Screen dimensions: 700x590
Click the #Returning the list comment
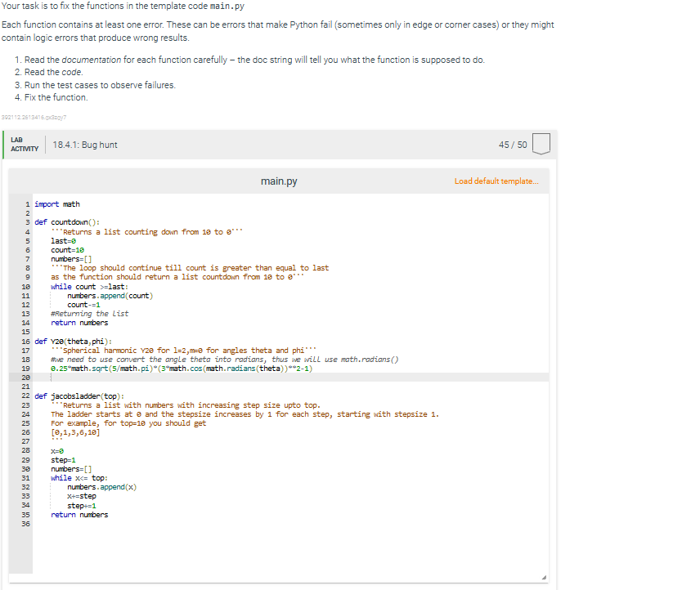tap(89, 314)
